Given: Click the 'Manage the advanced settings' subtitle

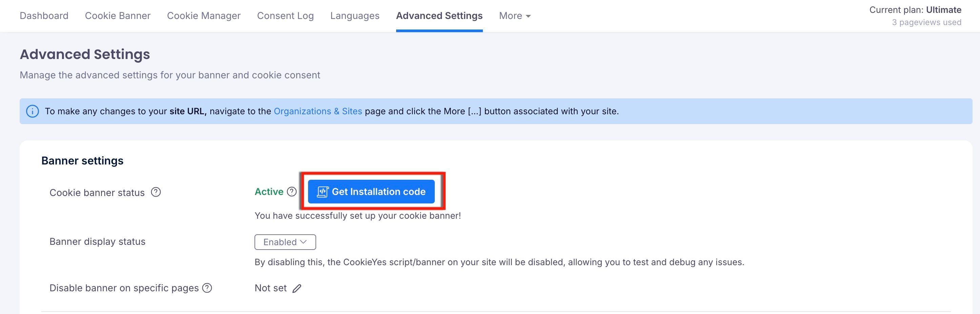Looking at the screenshot, I should click(x=170, y=75).
